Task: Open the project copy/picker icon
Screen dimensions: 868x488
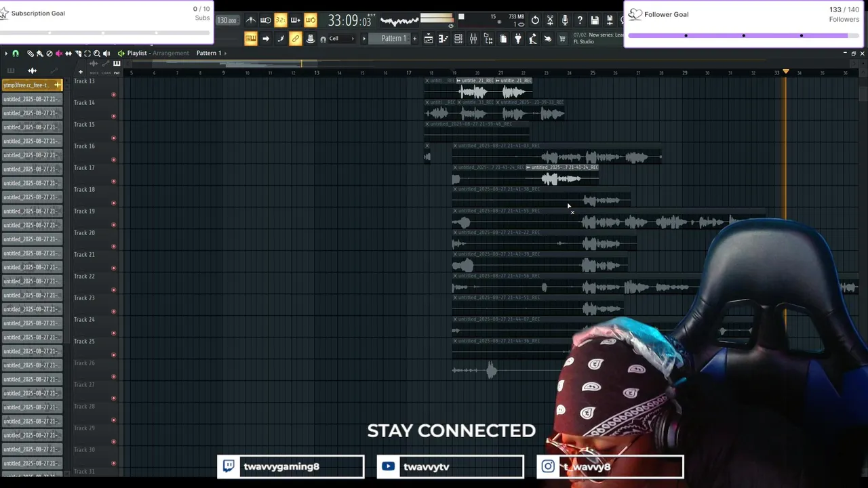Action: (503, 39)
